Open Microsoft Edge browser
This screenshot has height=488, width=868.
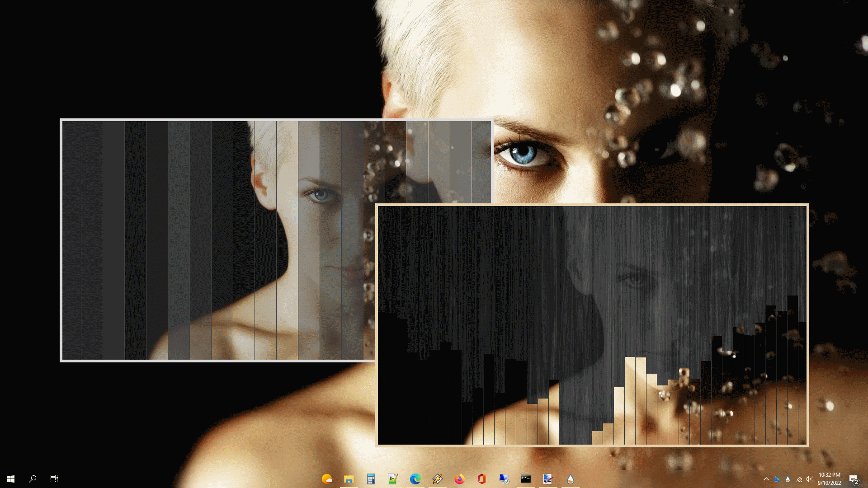pos(415,479)
